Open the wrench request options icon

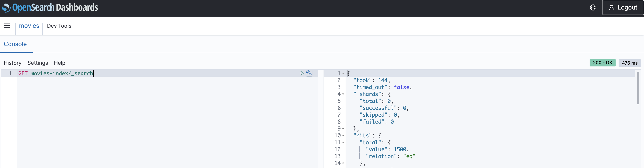pyautogui.click(x=309, y=73)
